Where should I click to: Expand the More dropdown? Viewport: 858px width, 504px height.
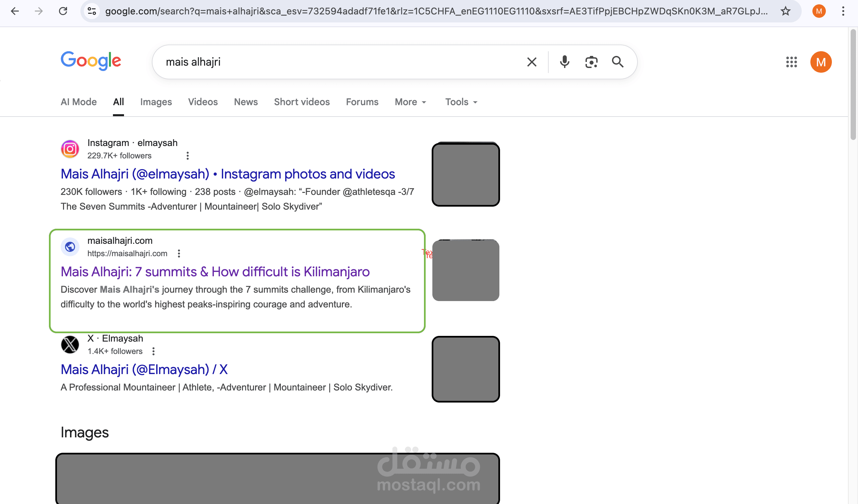pyautogui.click(x=410, y=102)
